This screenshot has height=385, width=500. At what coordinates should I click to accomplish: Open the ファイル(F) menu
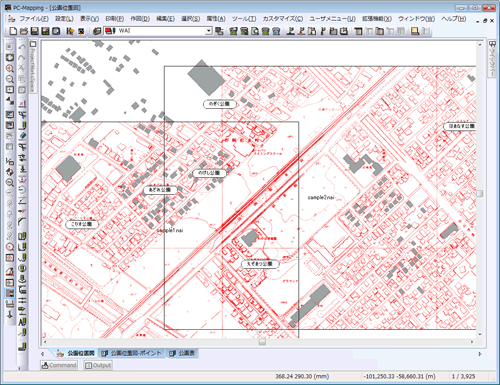(x=34, y=19)
